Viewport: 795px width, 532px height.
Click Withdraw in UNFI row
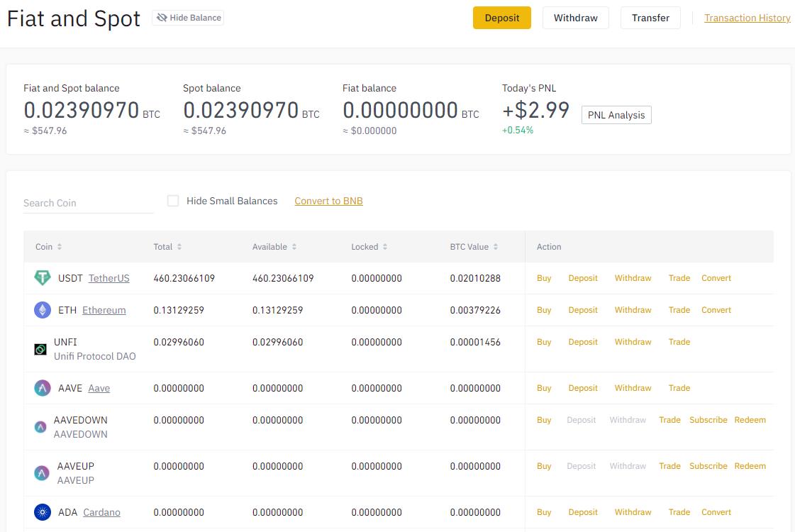point(633,342)
